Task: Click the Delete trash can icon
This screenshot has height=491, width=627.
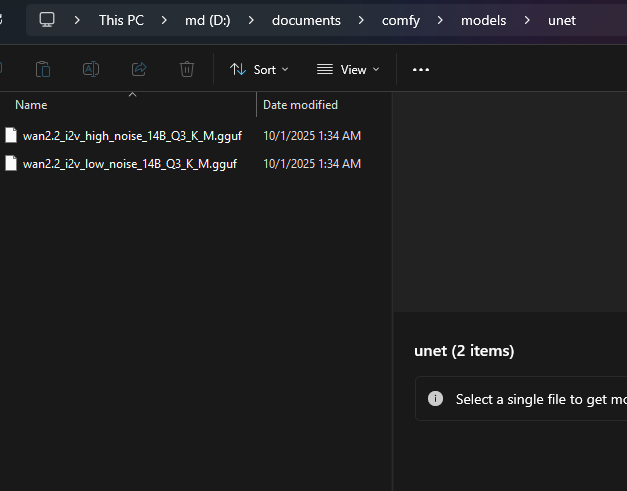Action: click(187, 69)
